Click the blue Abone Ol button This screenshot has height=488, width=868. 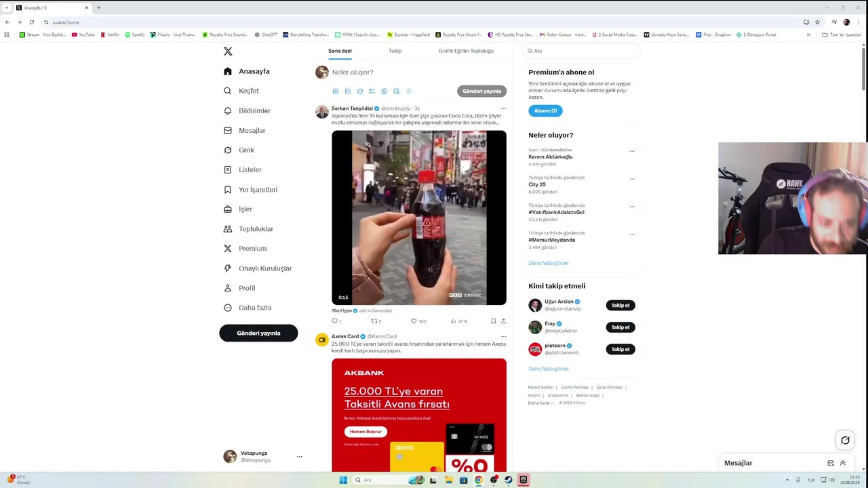click(x=545, y=110)
